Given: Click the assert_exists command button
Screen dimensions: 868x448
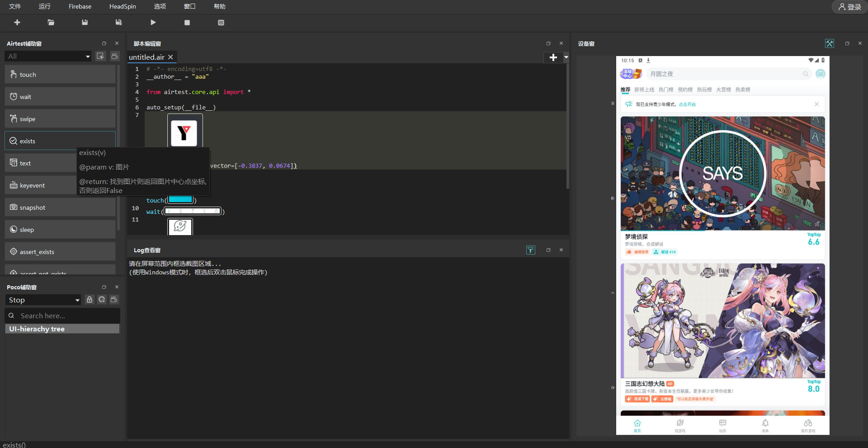Looking at the screenshot, I should tap(60, 252).
